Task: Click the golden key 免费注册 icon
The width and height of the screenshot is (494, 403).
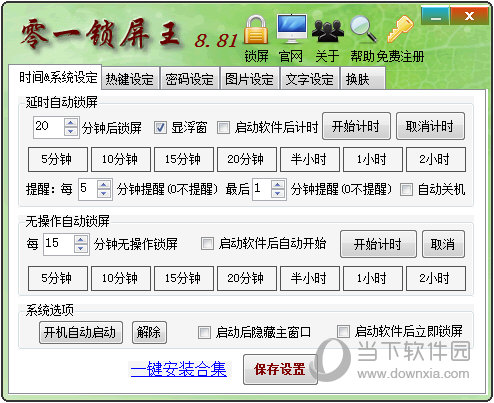Action: pyautogui.click(x=400, y=29)
